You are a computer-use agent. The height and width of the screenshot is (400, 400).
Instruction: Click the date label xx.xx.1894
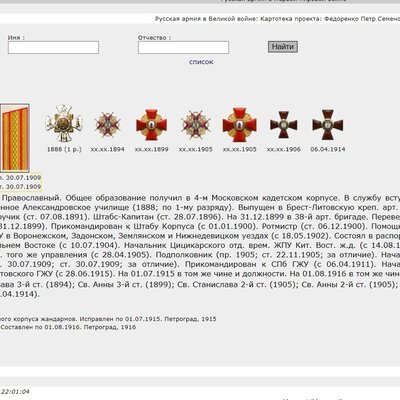point(108,149)
